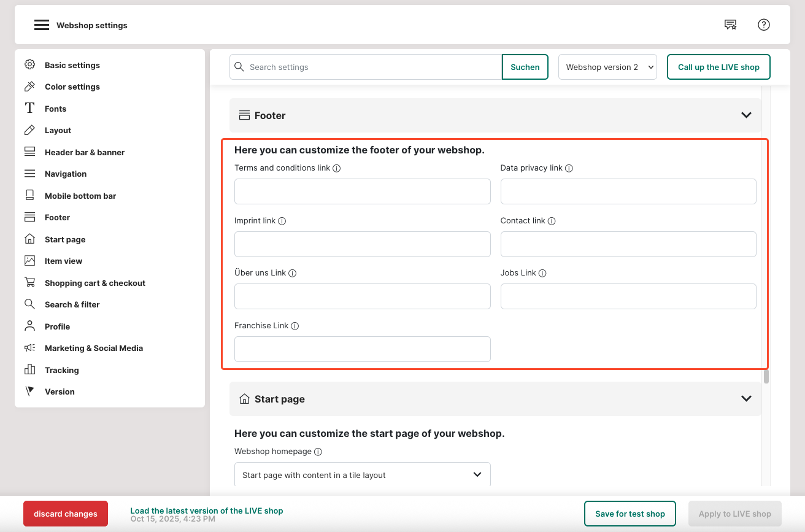Click the discard changes button

[x=66, y=514]
